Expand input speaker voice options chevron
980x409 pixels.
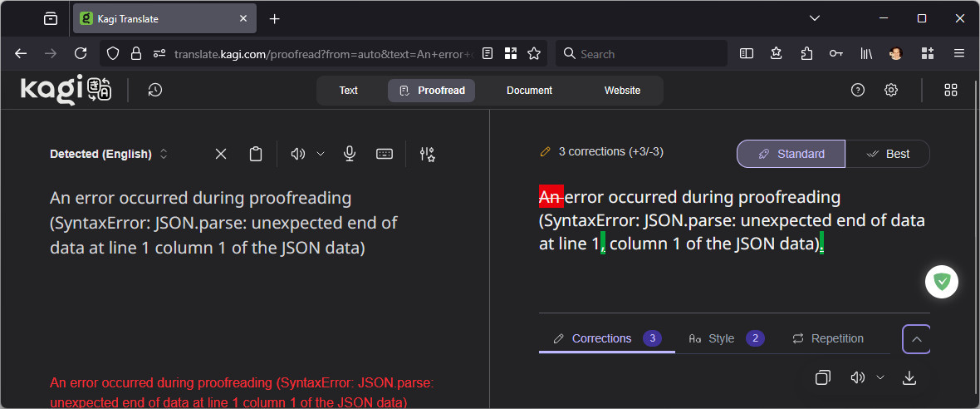coord(321,154)
